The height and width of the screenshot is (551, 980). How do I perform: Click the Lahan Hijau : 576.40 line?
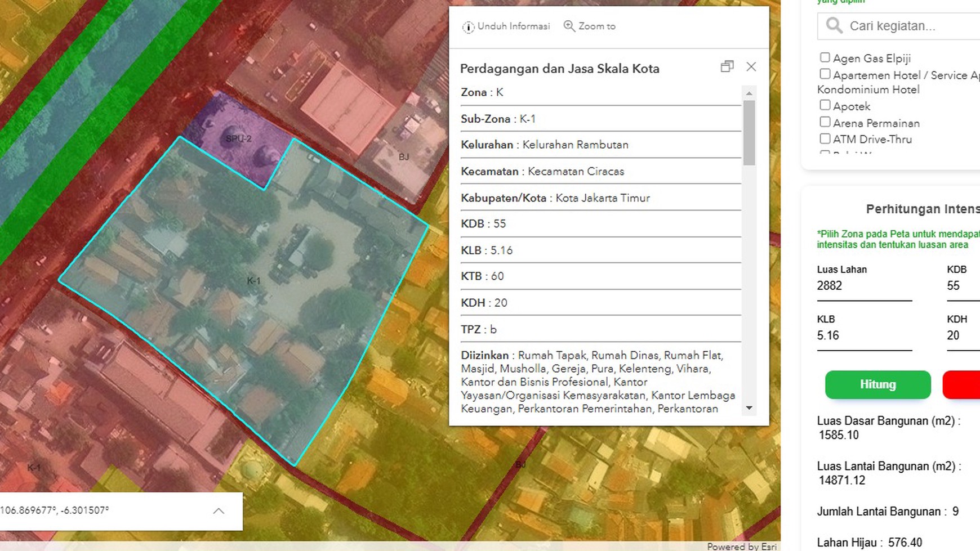point(870,543)
